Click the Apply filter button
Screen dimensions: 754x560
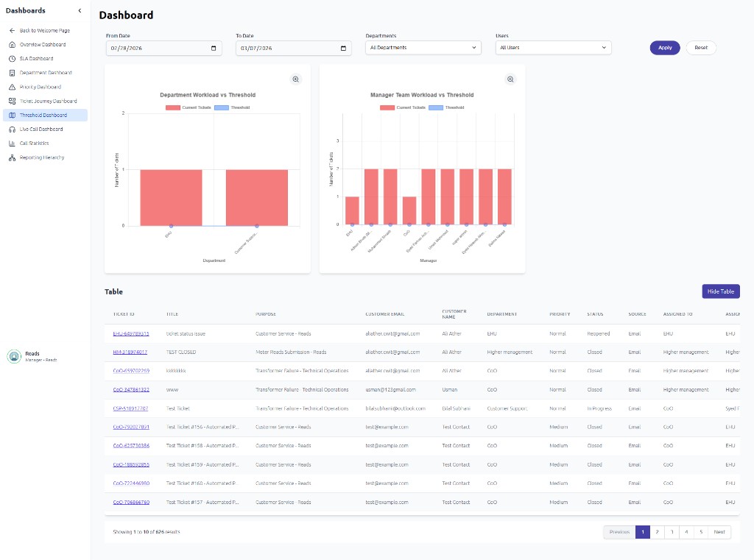[665, 48]
